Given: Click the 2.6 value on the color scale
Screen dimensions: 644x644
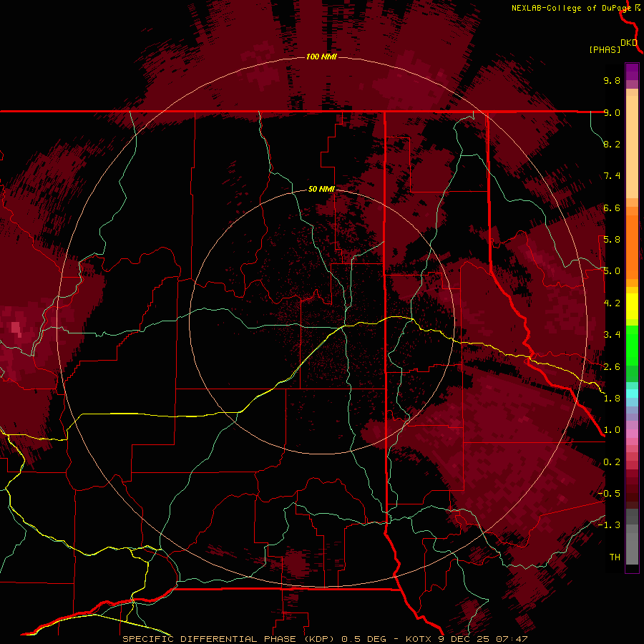Looking at the screenshot, I should tap(612, 367).
